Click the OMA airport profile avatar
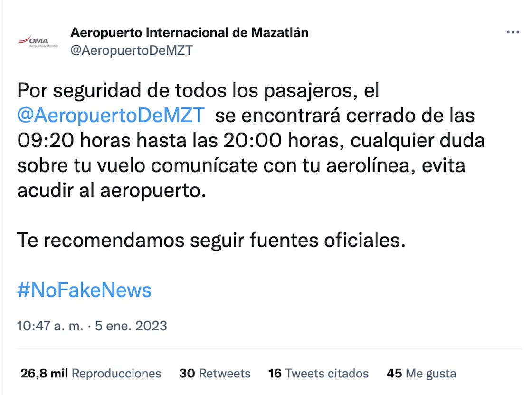The height and width of the screenshot is (395, 532). [x=38, y=41]
